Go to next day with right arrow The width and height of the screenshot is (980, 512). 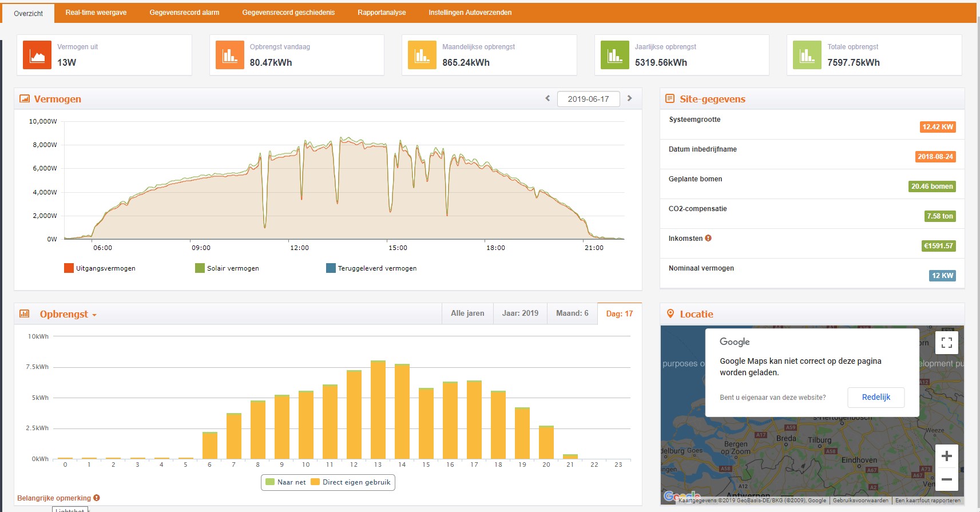tap(629, 98)
